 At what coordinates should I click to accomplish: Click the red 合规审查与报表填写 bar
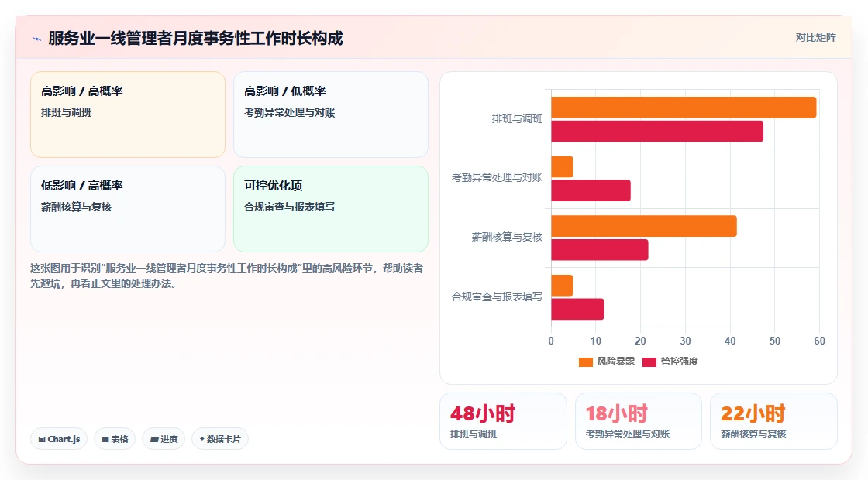click(x=577, y=309)
